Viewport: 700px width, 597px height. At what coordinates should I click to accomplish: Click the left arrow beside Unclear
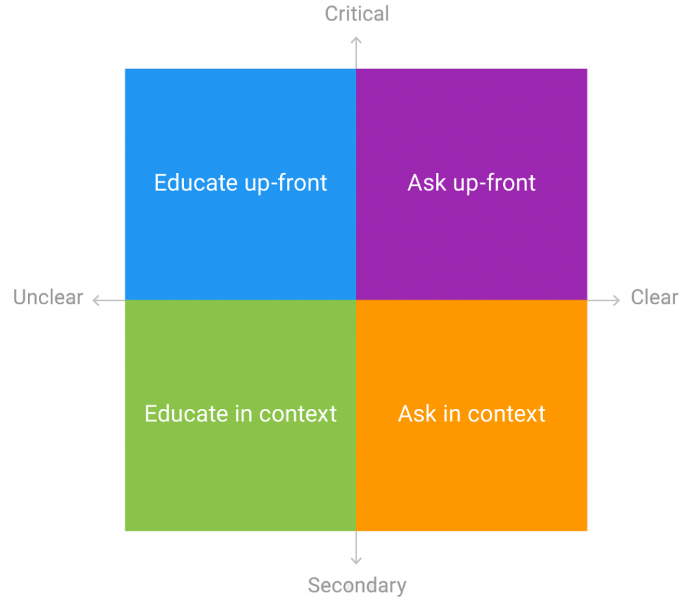(109, 300)
